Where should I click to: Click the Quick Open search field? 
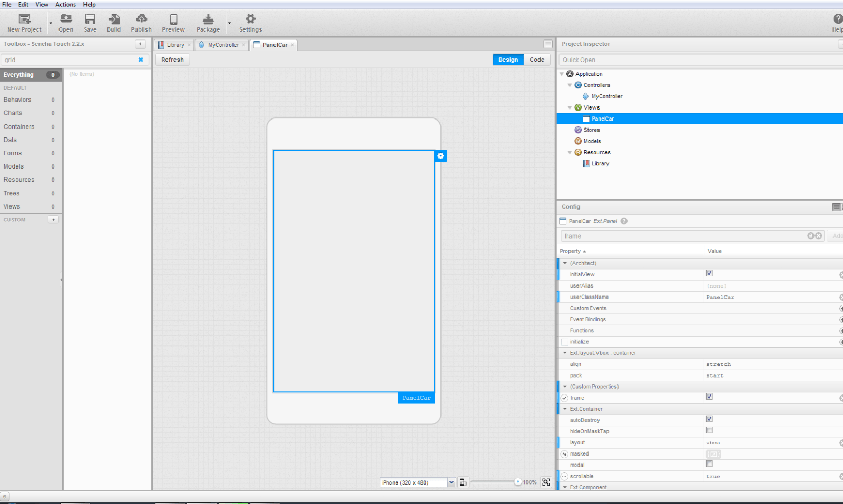701,60
